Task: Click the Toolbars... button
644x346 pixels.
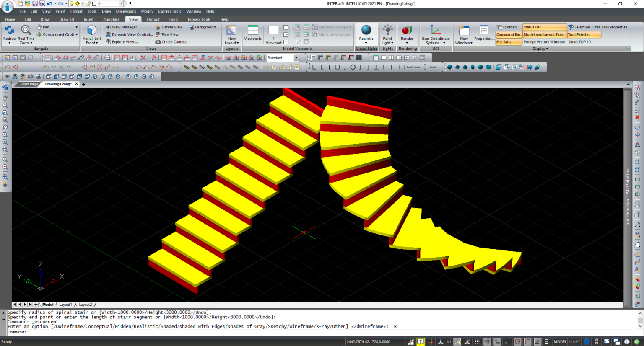Action: (x=509, y=27)
